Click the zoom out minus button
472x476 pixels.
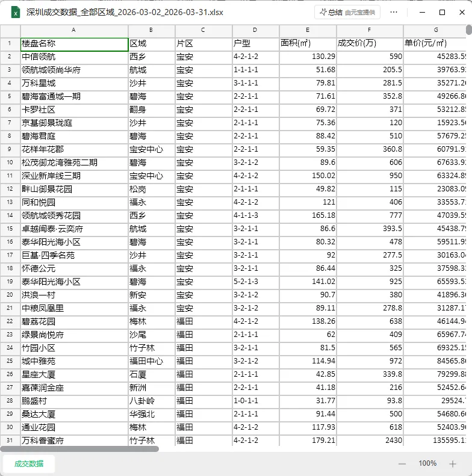click(402, 464)
